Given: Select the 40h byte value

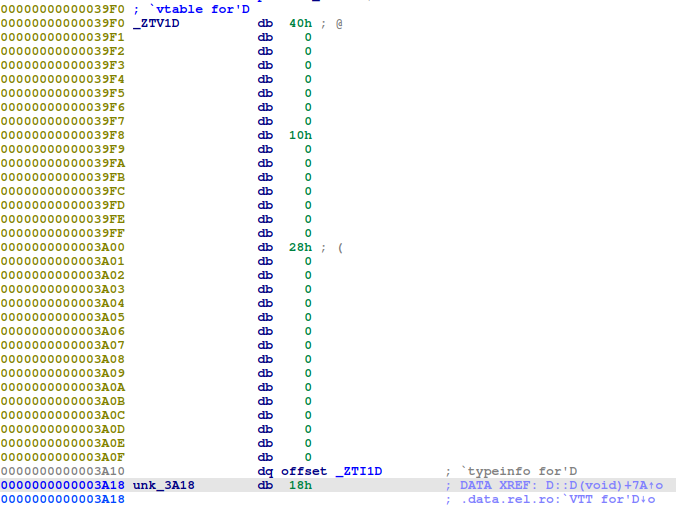Looking at the screenshot, I should point(300,22).
